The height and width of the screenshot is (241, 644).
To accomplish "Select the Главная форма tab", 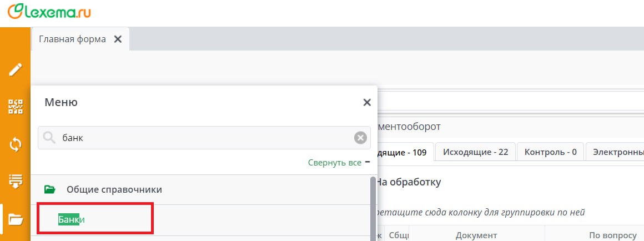I will tap(72, 39).
